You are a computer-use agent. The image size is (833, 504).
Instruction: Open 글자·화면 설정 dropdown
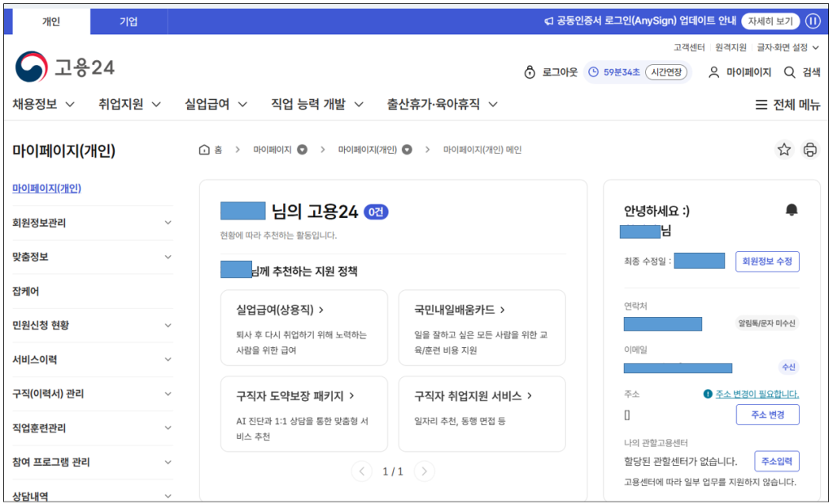coord(787,48)
